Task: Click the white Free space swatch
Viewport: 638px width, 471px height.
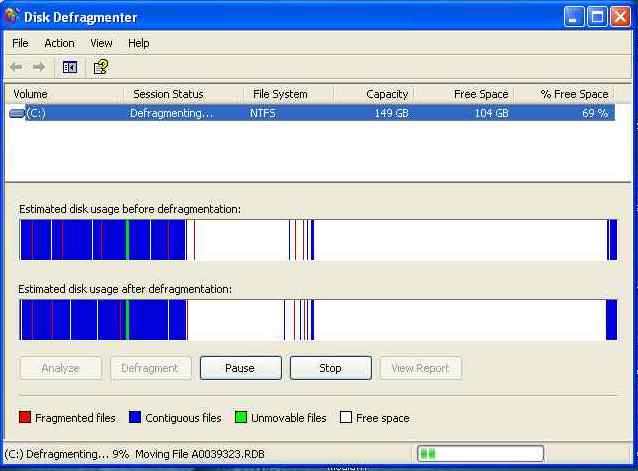Action: pos(345,417)
